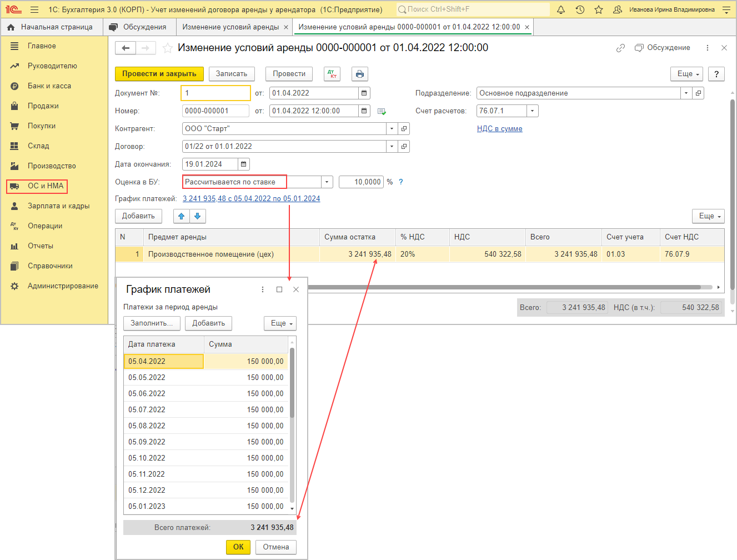Open history clock icon

pos(580,9)
